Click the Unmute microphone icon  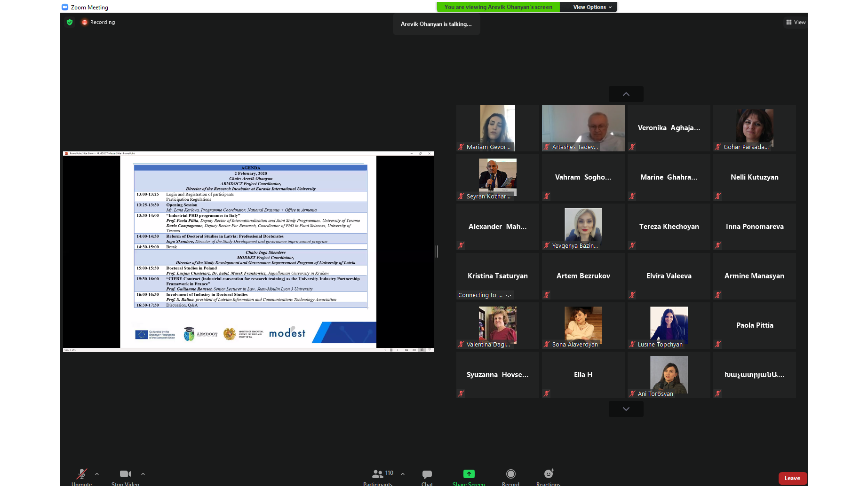81,474
